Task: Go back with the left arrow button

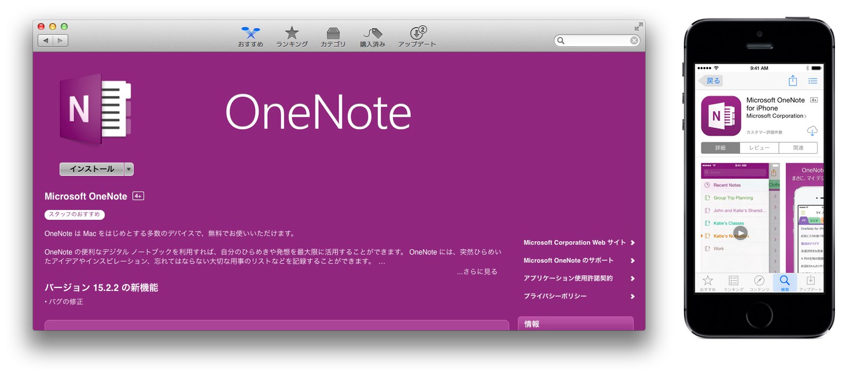Action: coord(46,40)
